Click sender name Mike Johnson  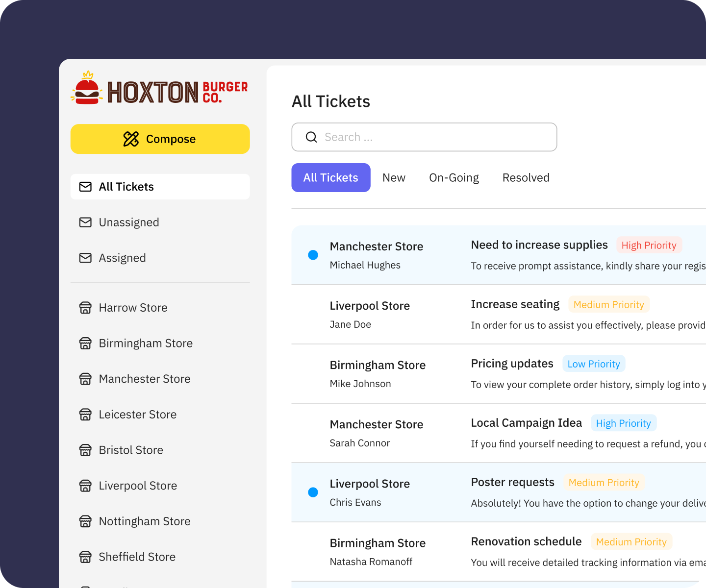tap(360, 384)
